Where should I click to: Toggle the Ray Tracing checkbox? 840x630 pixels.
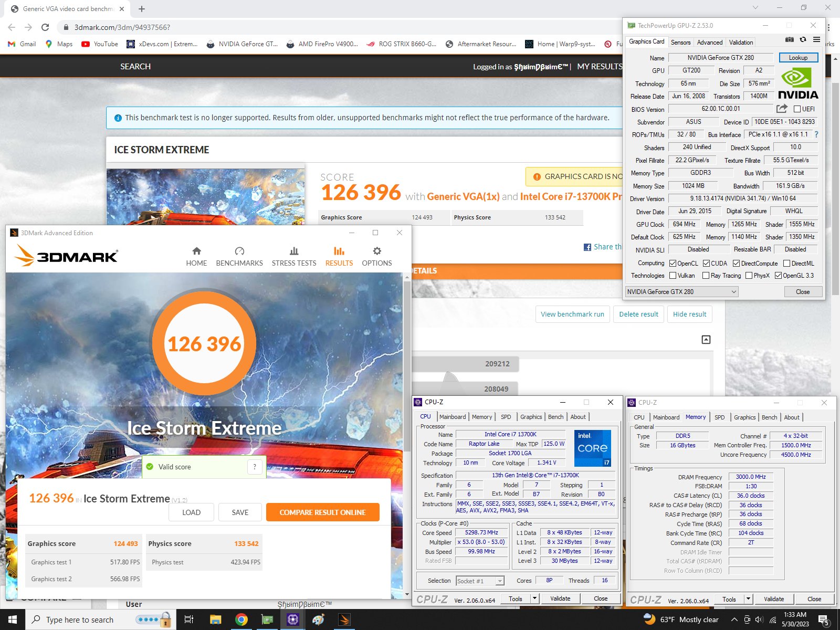click(x=706, y=276)
